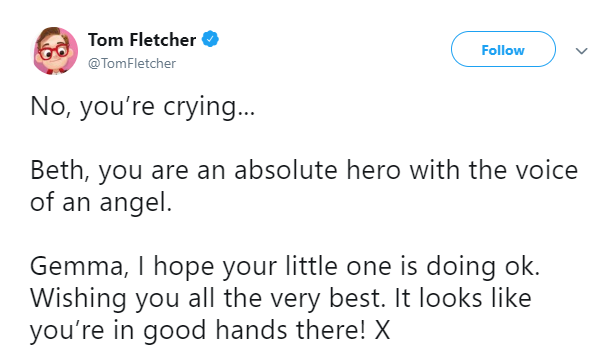This screenshot has width=613, height=362.
Task: Click the closing "X" of the tweet
Action: click(x=382, y=330)
